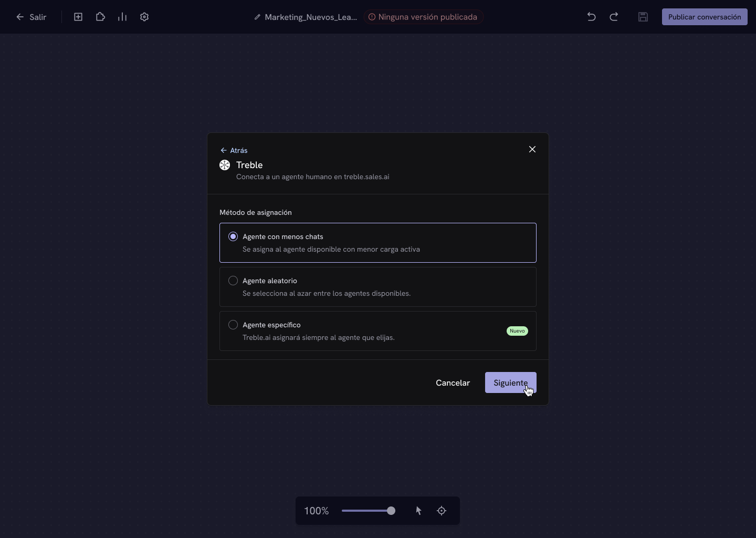Click the Marketing_Nuevos_Lea... conversation title
This screenshot has width=756, height=538.
(311, 17)
